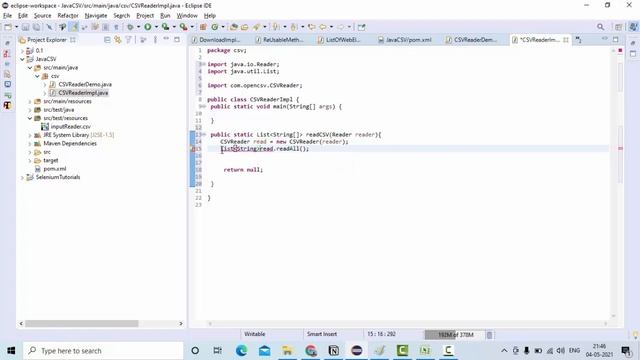Screen dimensions: 640x360
Task: Open the File menu
Action: click(7, 16)
